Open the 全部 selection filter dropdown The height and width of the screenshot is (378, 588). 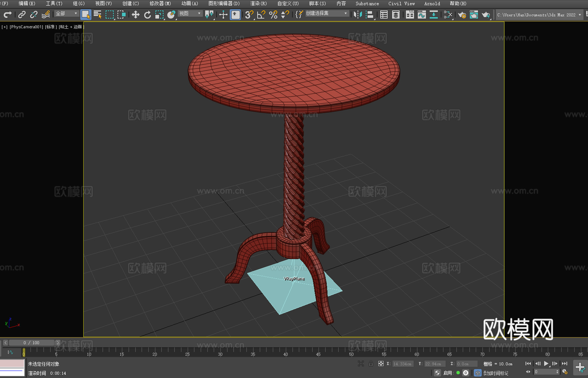pos(67,14)
